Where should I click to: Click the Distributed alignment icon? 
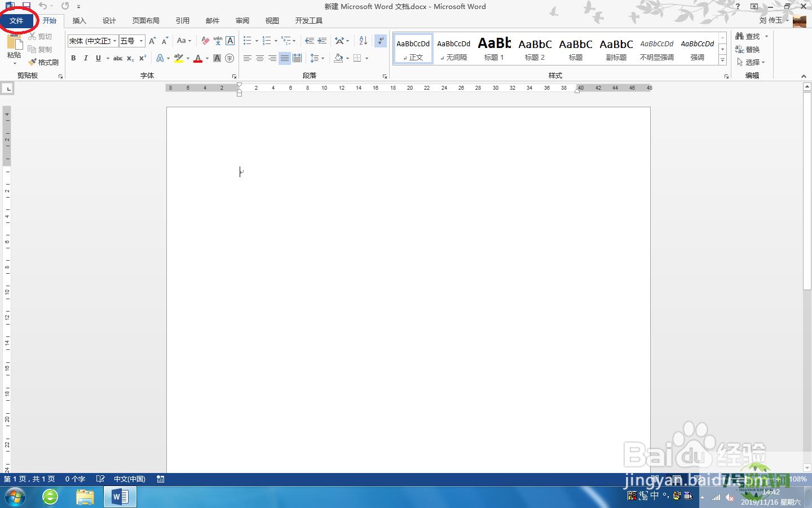pyautogui.click(x=297, y=58)
